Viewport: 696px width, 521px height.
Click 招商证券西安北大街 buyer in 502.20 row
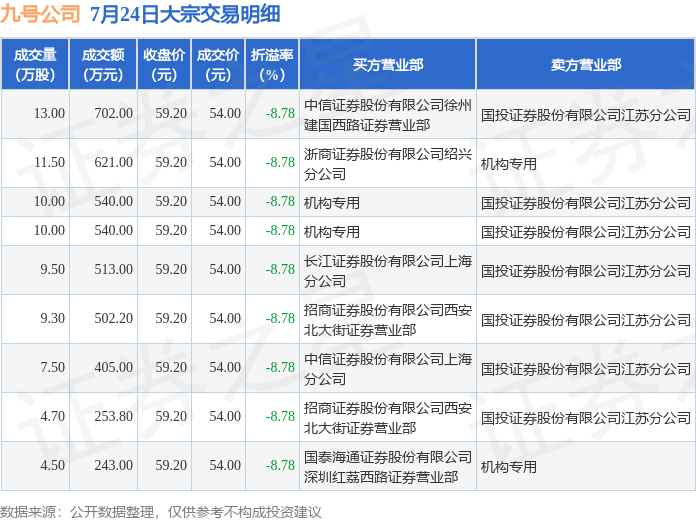388,320
